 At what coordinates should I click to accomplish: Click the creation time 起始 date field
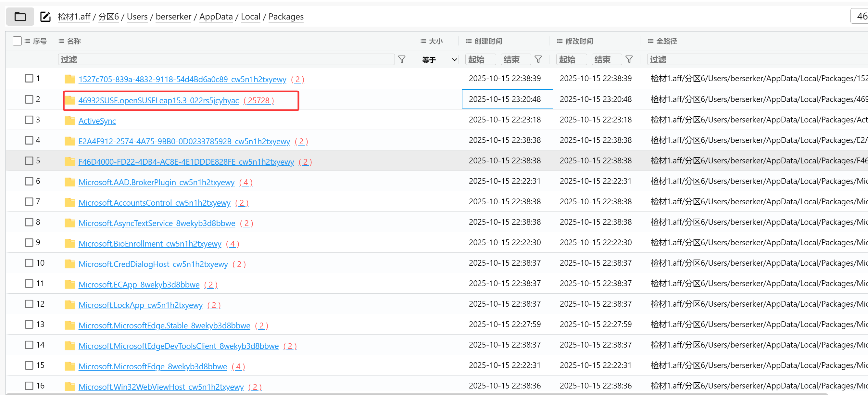(x=481, y=60)
